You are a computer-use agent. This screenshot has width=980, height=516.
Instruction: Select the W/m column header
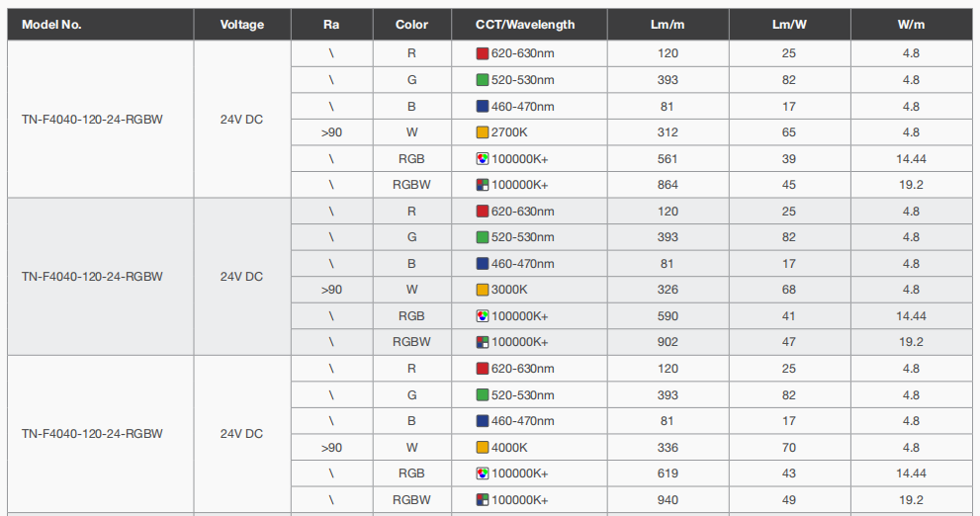point(911,25)
